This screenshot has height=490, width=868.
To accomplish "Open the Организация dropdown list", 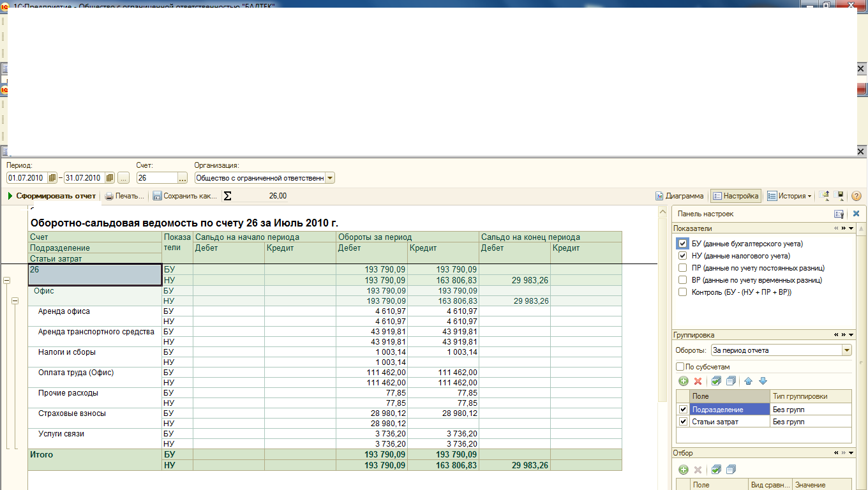I will point(330,178).
